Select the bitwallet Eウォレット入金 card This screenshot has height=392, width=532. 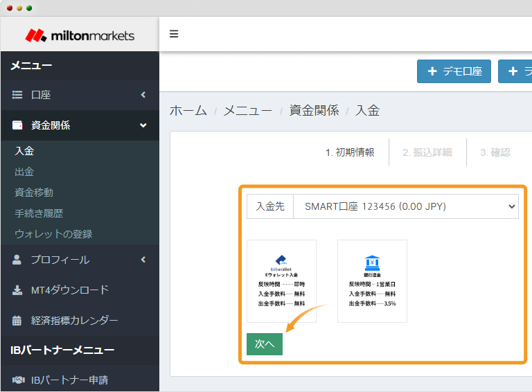[x=282, y=281]
